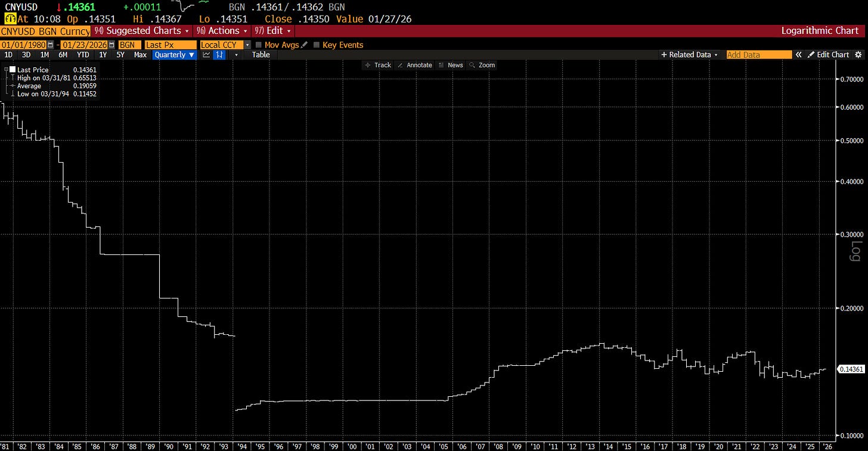Select the 3D range tab
Image resolution: width=868 pixels, height=451 pixels.
26,55
